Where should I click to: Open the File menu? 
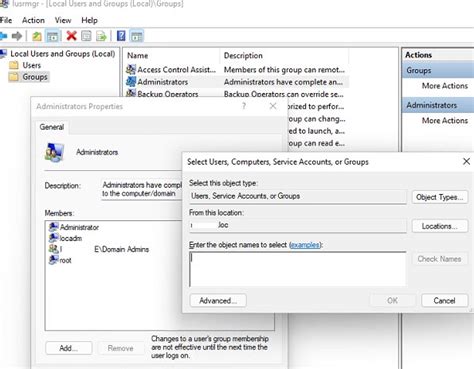6,20
